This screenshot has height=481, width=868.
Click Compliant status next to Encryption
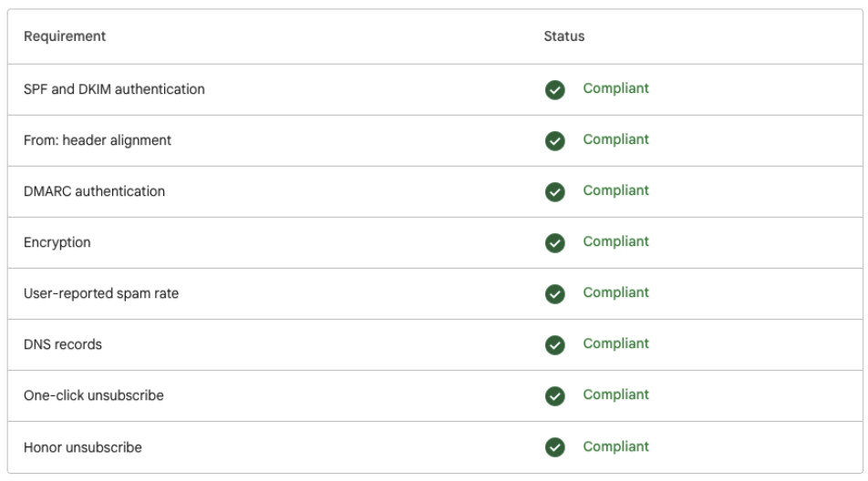click(x=615, y=241)
